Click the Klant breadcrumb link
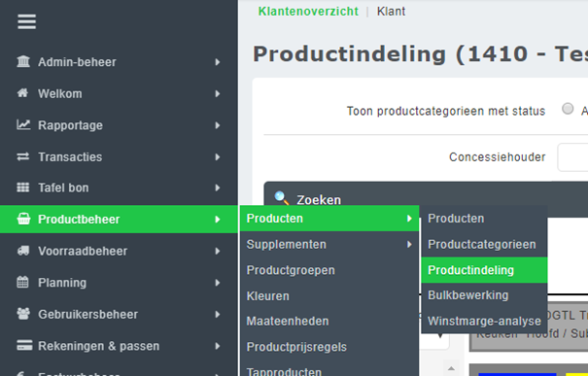The height and width of the screenshot is (376, 588). click(391, 12)
